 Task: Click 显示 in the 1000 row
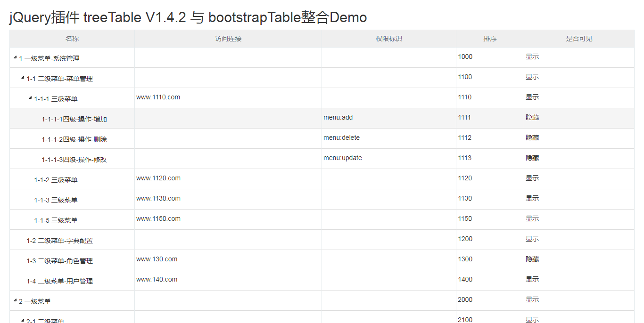[x=532, y=57]
